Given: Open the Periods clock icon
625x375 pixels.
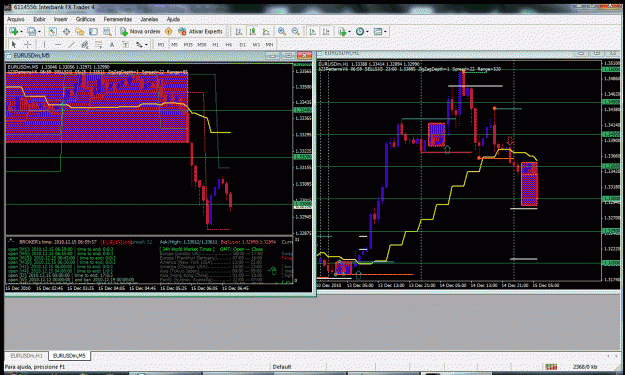Looking at the screenshot, I should coord(360,31).
